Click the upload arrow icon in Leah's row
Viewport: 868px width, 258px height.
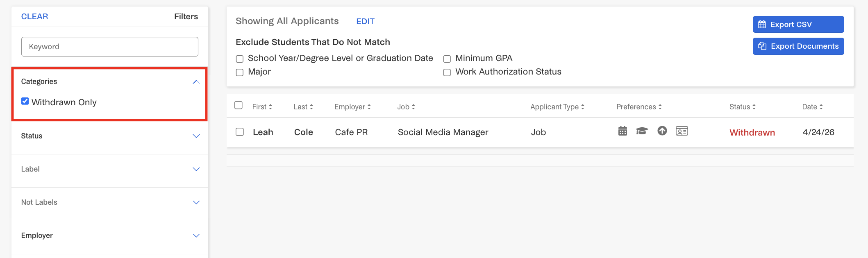(662, 131)
